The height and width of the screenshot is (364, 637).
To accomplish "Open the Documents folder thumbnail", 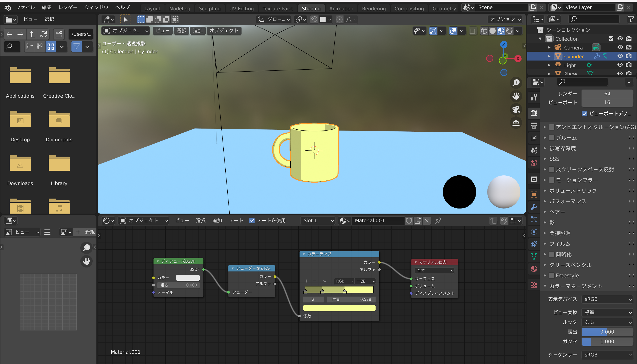I will pos(59,120).
